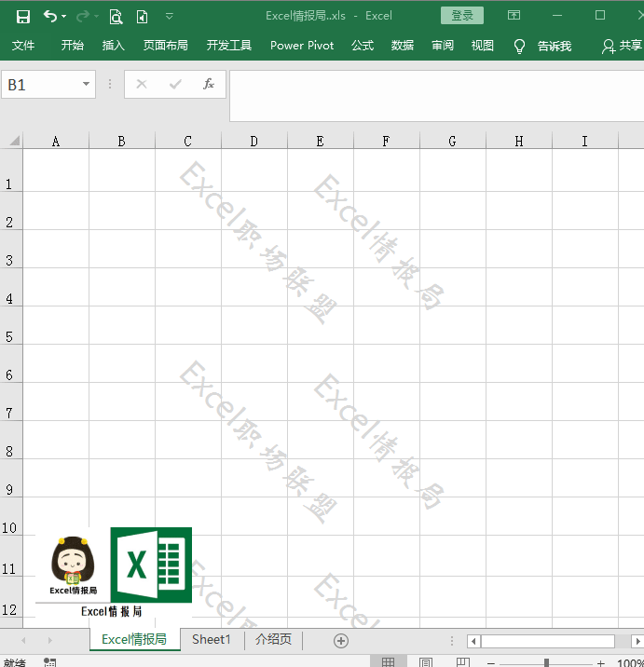
Task: Click horizontal scrollbar right arrow
Action: click(x=637, y=641)
